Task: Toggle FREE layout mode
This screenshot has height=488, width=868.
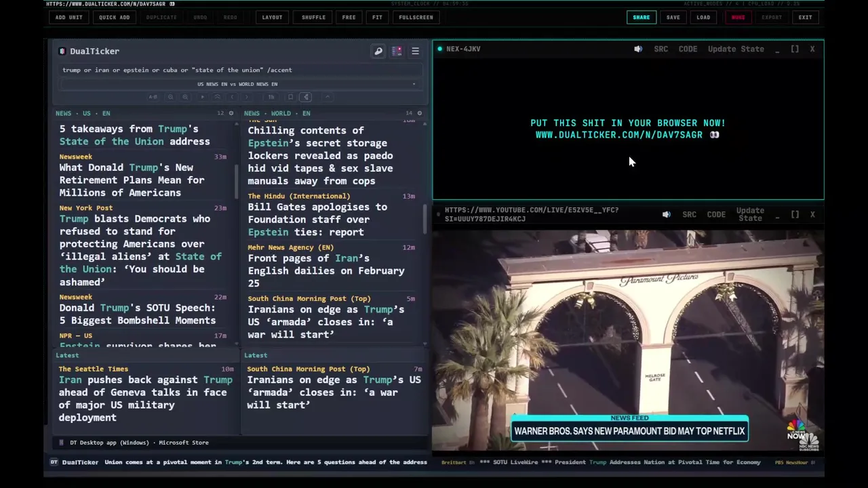Action: point(349,17)
